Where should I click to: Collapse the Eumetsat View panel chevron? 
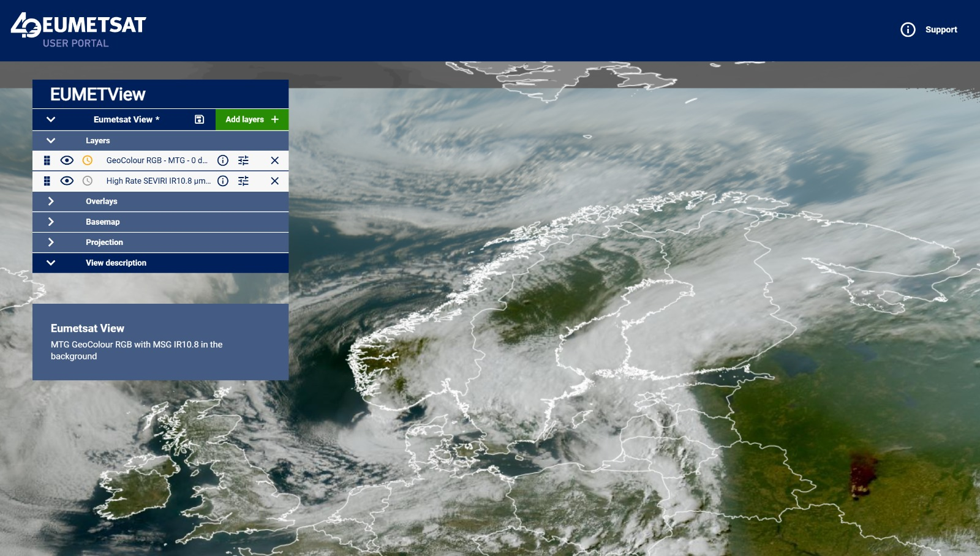point(51,119)
